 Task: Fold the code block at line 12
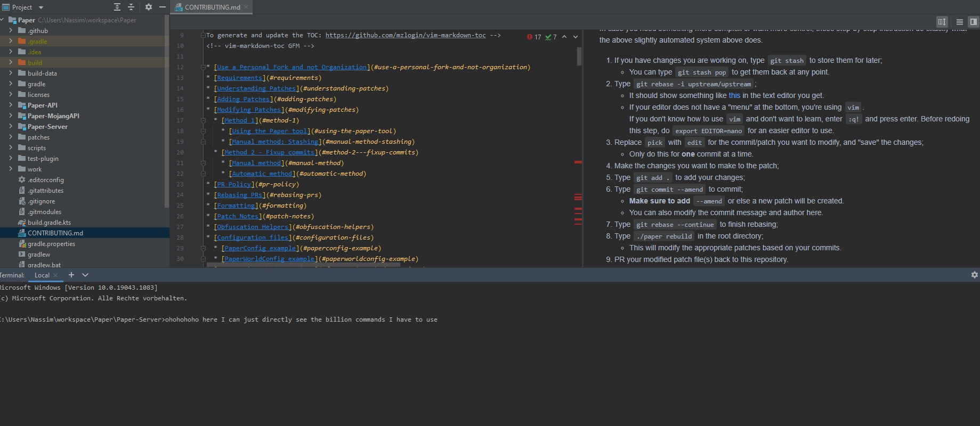coord(203,67)
